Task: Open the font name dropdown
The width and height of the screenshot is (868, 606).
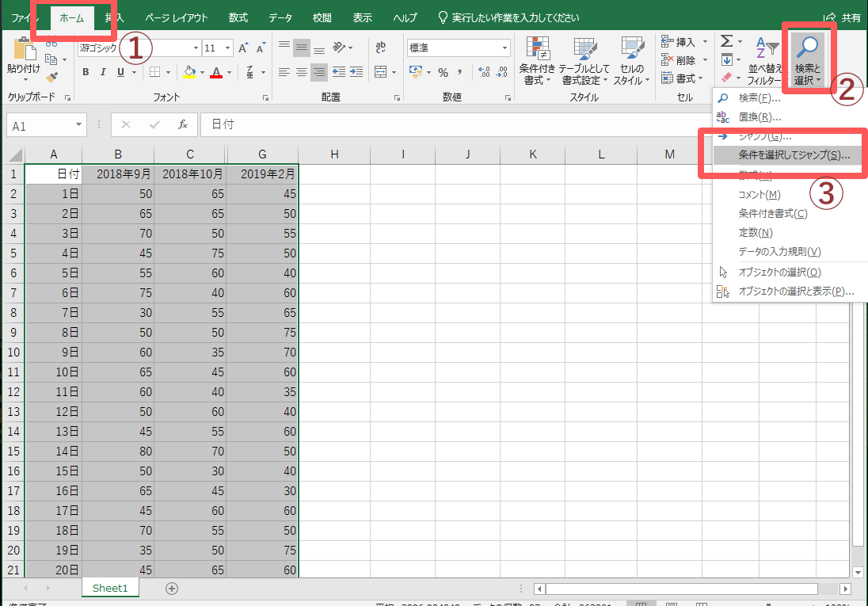Action: 196,48
